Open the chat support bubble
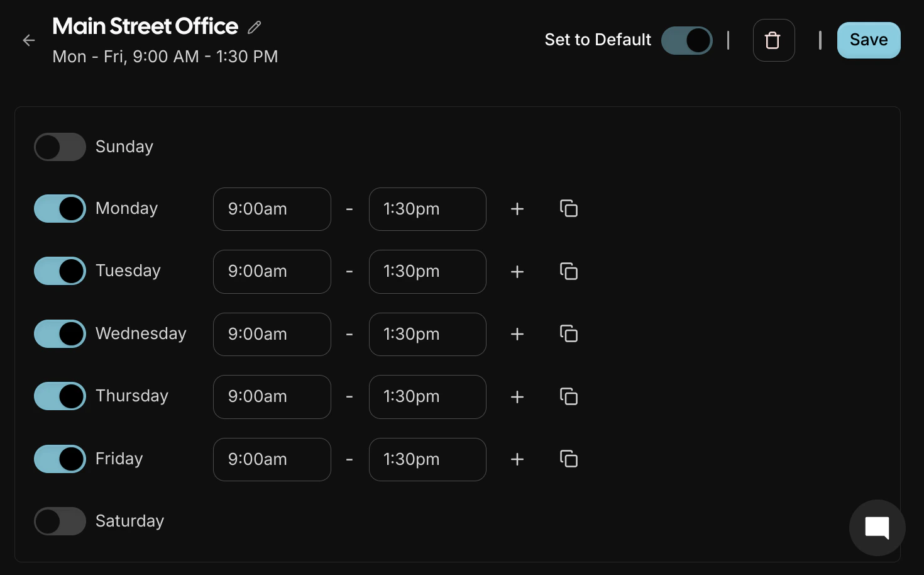The width and height of the screenshot is (924, 575). [877, 527]
